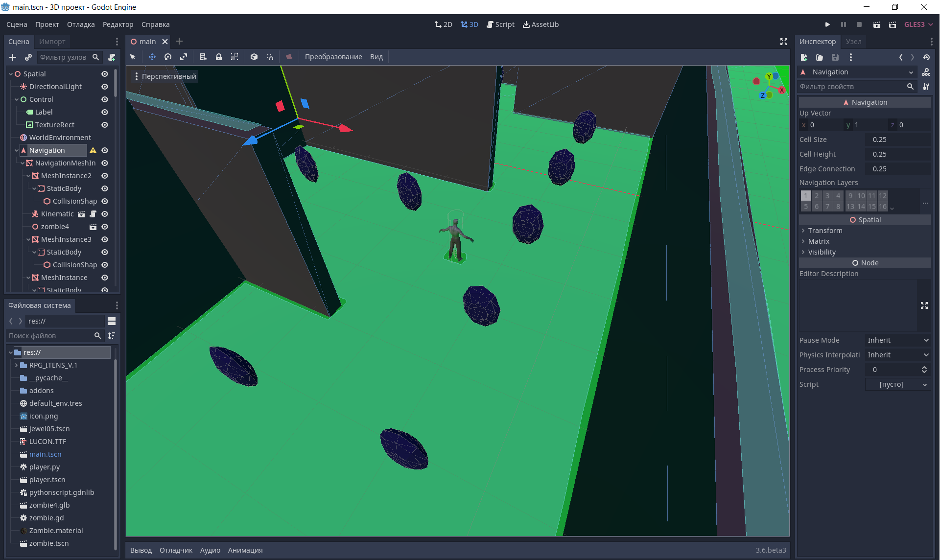Hide the DirectionalLight node
The image size is (940, 560).
pyautogui.click(x=105, y=87)
